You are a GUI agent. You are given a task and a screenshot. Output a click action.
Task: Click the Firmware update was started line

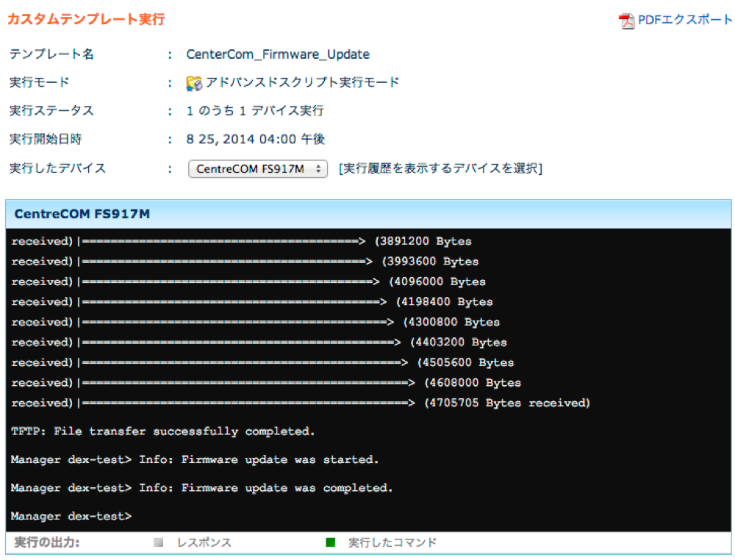tap(195, 460)
